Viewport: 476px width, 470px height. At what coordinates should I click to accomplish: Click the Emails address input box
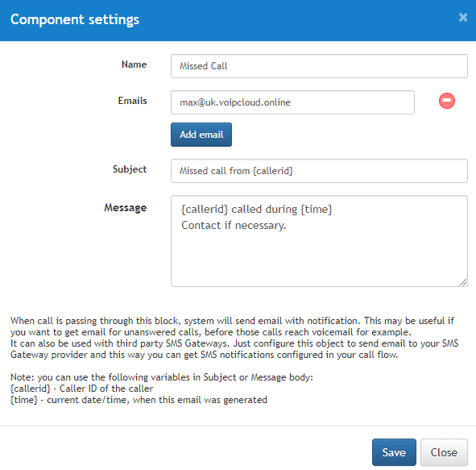click(x=292, y=102)
